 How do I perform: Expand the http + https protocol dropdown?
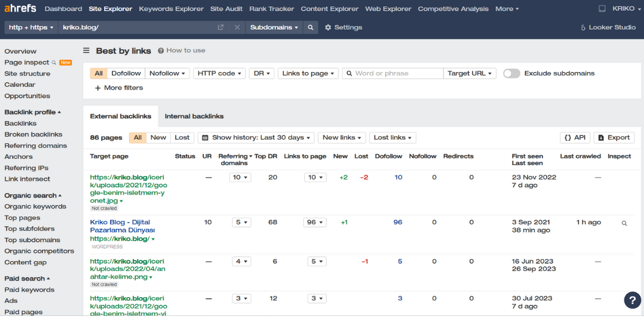click(31, 27)
